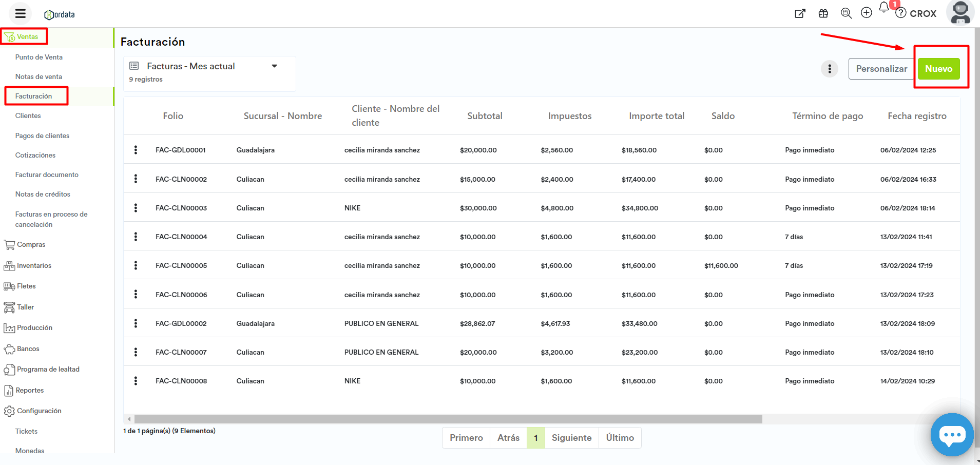Click the horizontal table scrollbar

coord(448,419)
